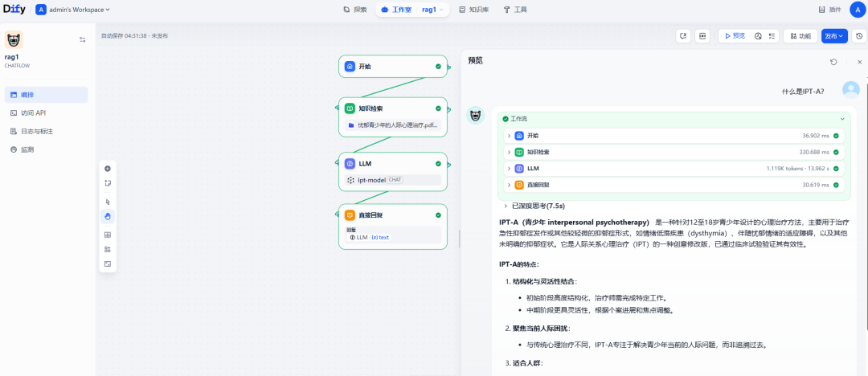Open the environment variables icon
This screenshot has height=376, width=868.
[702, 35]
